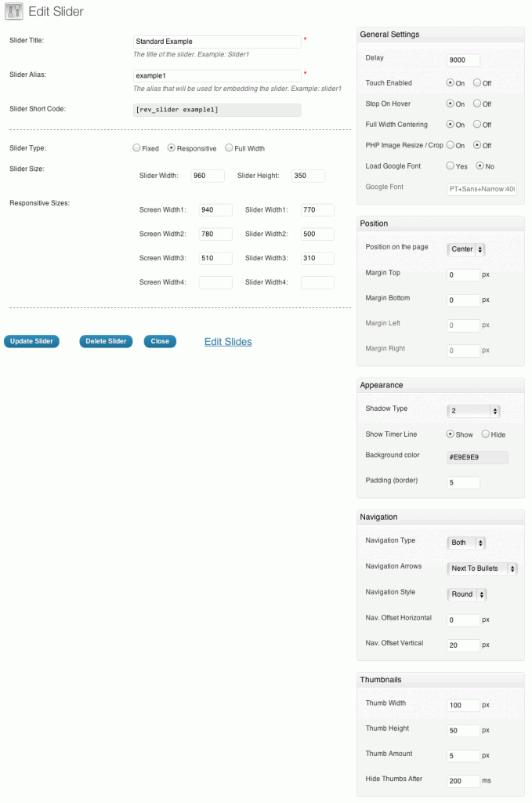This screenshot has width=532, height=803.
Task: Expand the Navigation Type dropdown
Action: 466,543
